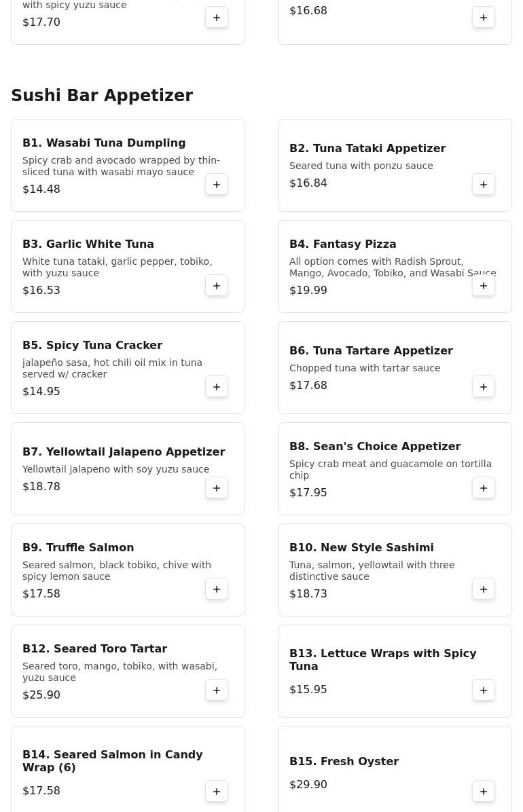Select the B15. Fresh Oyster card title

[344, 761]
